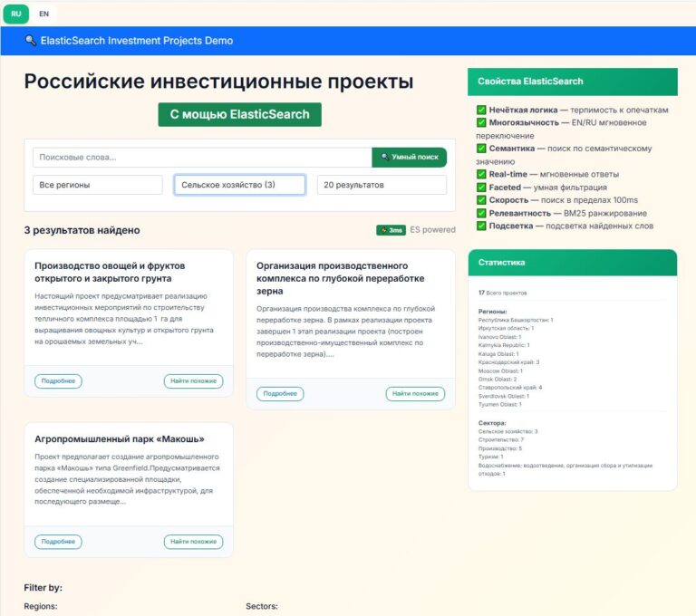The width and height of the screenshot is (696, 616).
Task: Click the check icon beside 'Семантика'
Action: (x=481, y=149)
